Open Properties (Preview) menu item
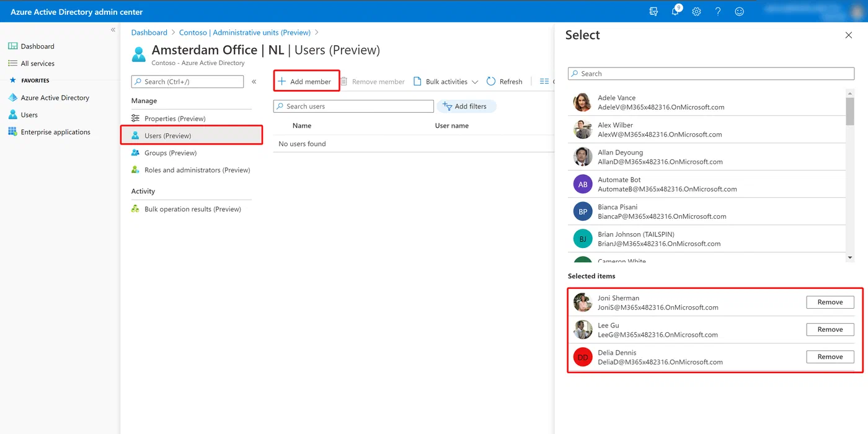Image resolution: width=868 pixels, height=434 pixels. [x=175, y=118]
